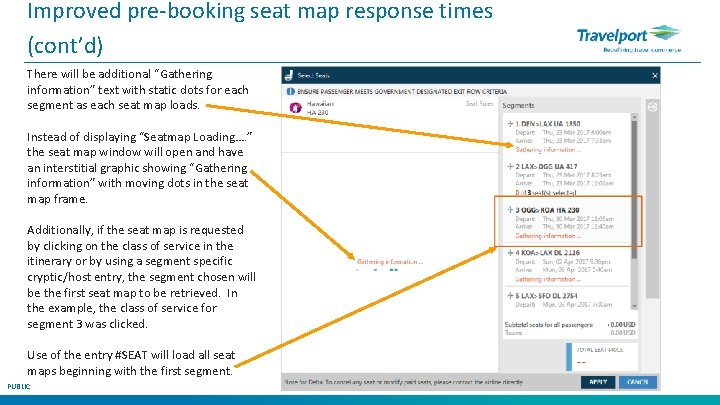Click scroll up arrow of Segments list
720x405 pixels.
click(x=634, y=117)
